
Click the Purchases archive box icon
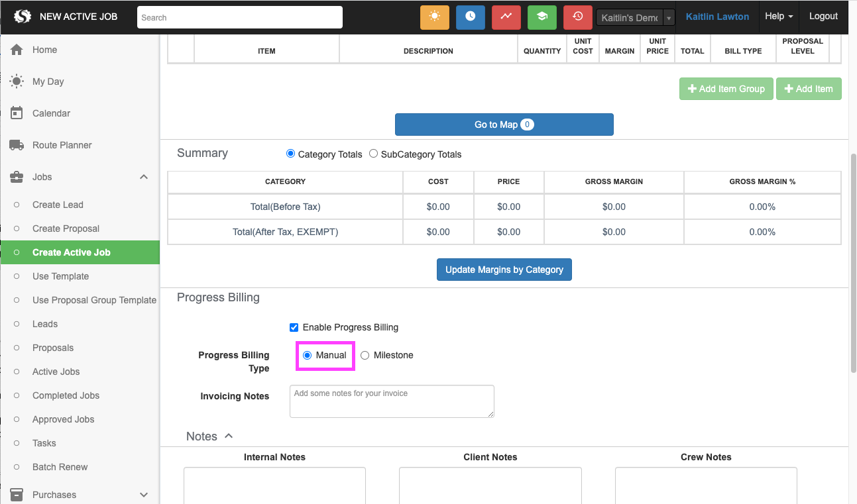(x=17, y=495)
